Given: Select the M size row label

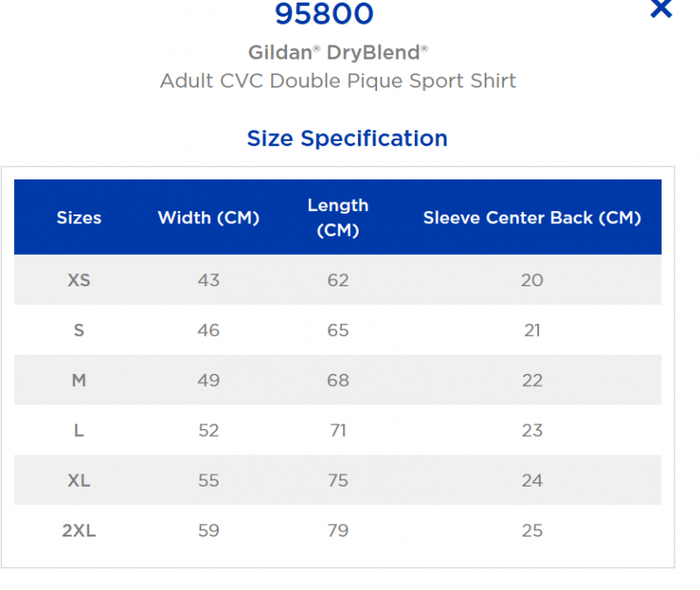Looking at the screenshot, I should (79, 381).
